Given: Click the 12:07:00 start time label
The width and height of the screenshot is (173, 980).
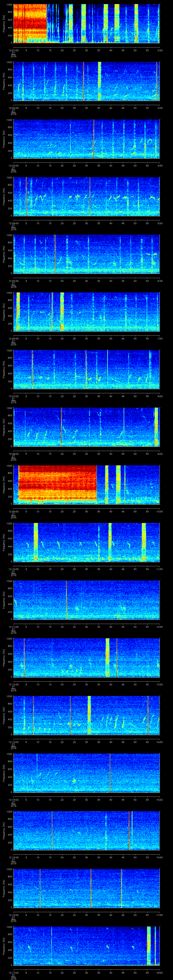Looking at the screenshot, I should point(13,396).
